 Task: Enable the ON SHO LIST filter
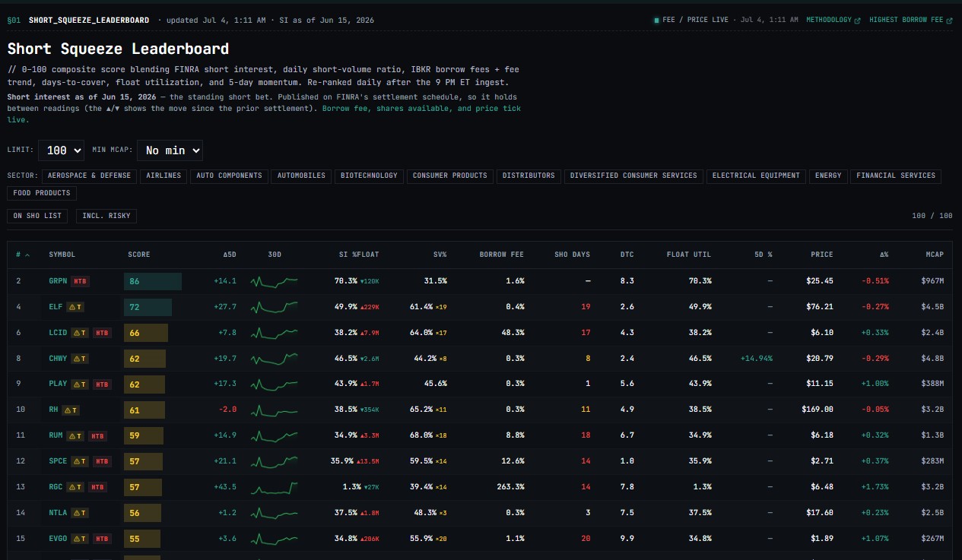[37, 216]
